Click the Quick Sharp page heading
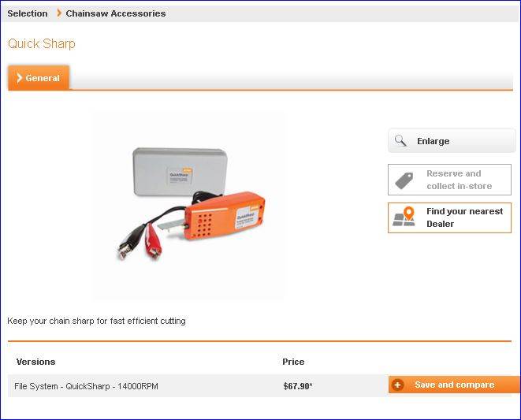 pos(42,43)
